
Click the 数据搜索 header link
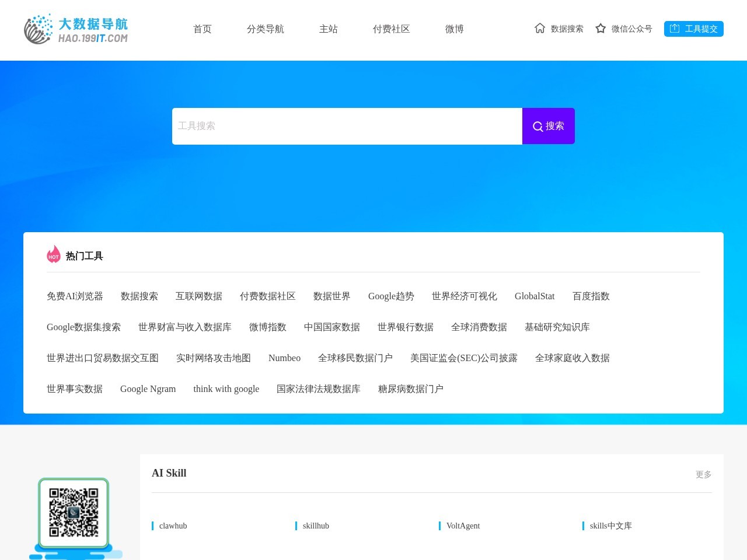click(x=567, y=29)
